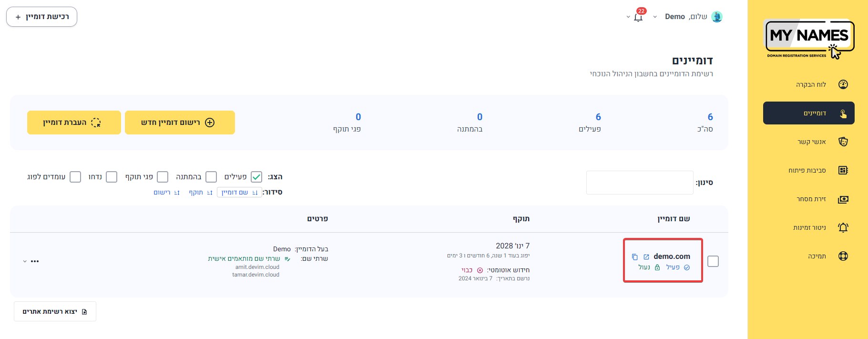
Task: Select the demo.com row checkbox
Action: coord(713,261)
